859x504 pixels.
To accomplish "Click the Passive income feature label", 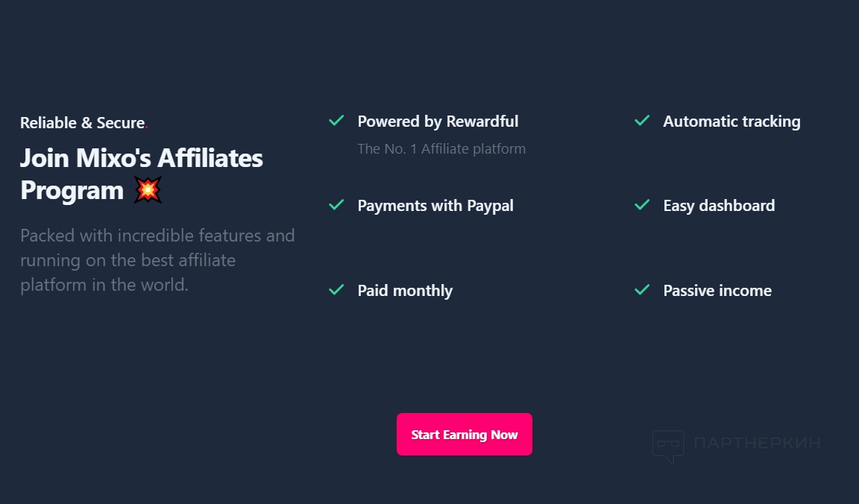I will (x=717, y=291).
